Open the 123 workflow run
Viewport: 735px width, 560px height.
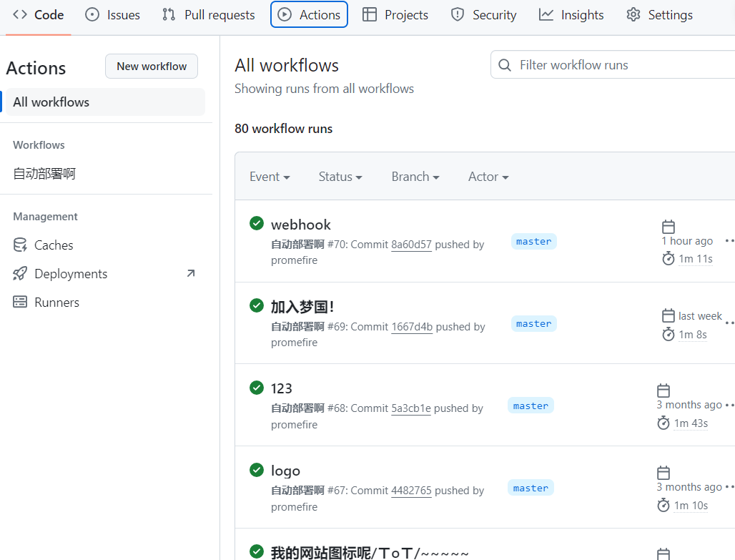click(281, 388)
